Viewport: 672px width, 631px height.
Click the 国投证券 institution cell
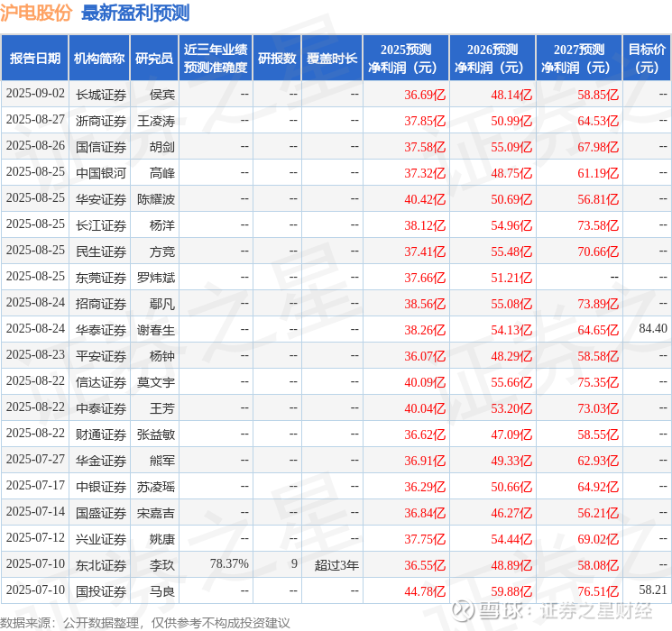[101, 591]
